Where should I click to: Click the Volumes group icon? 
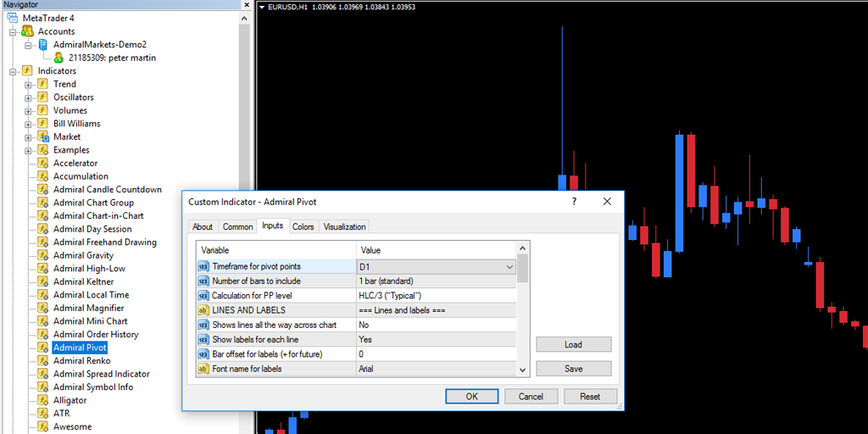pos(43,110)
